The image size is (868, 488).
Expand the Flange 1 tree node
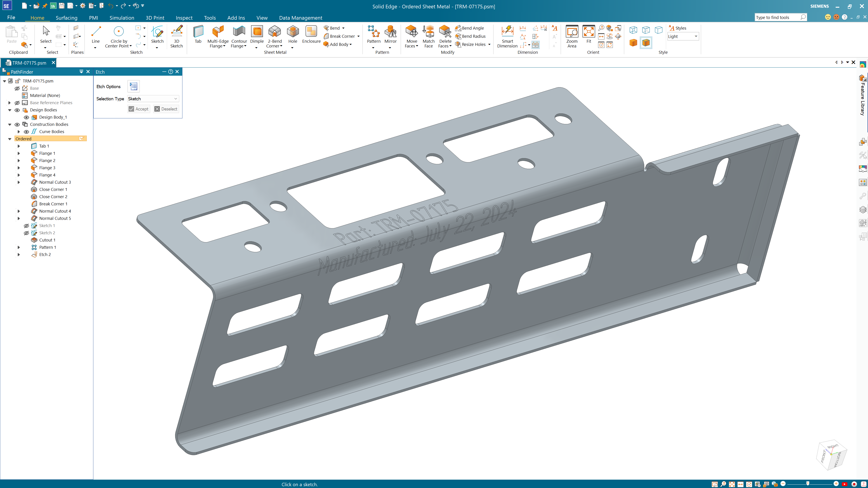click(x=19, y=153)
